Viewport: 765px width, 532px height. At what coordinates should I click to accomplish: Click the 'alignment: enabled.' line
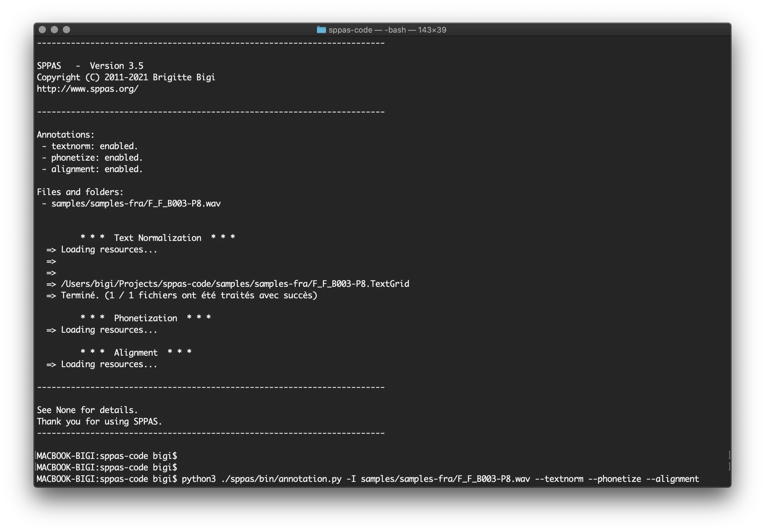97,169
